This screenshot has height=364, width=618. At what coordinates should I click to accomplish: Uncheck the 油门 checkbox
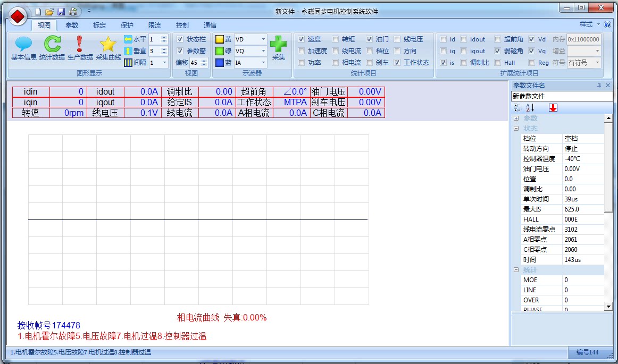369,39
